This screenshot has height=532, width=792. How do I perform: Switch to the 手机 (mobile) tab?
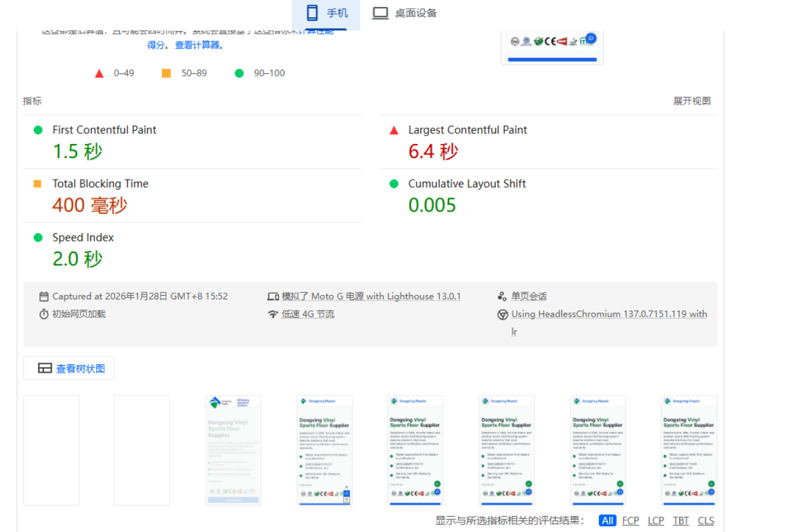point(326,13)
